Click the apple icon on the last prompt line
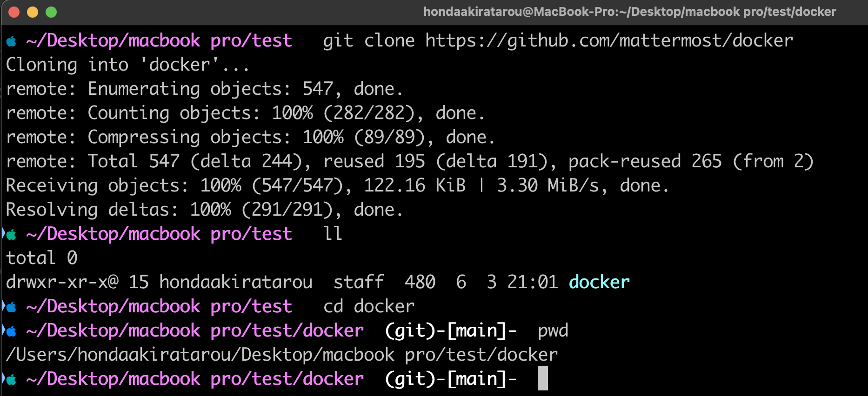Viewport: 868px width, 396px height. click(x=11, y=379)
